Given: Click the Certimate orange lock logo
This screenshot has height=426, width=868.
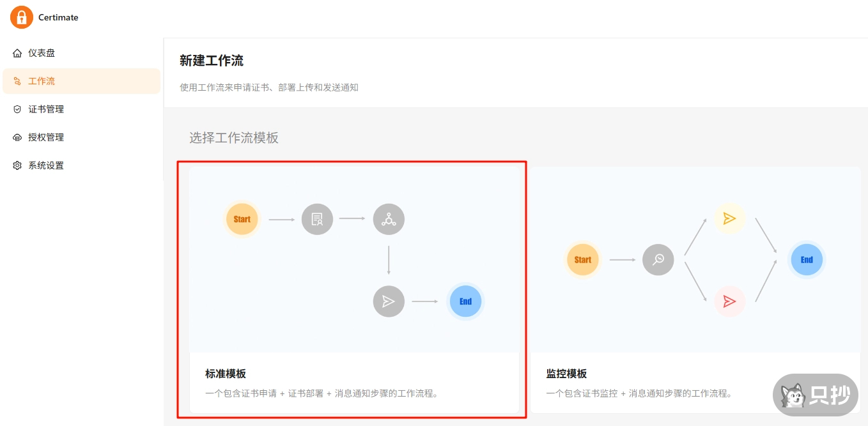Looking at the screenshot, I should pos(21,17).
